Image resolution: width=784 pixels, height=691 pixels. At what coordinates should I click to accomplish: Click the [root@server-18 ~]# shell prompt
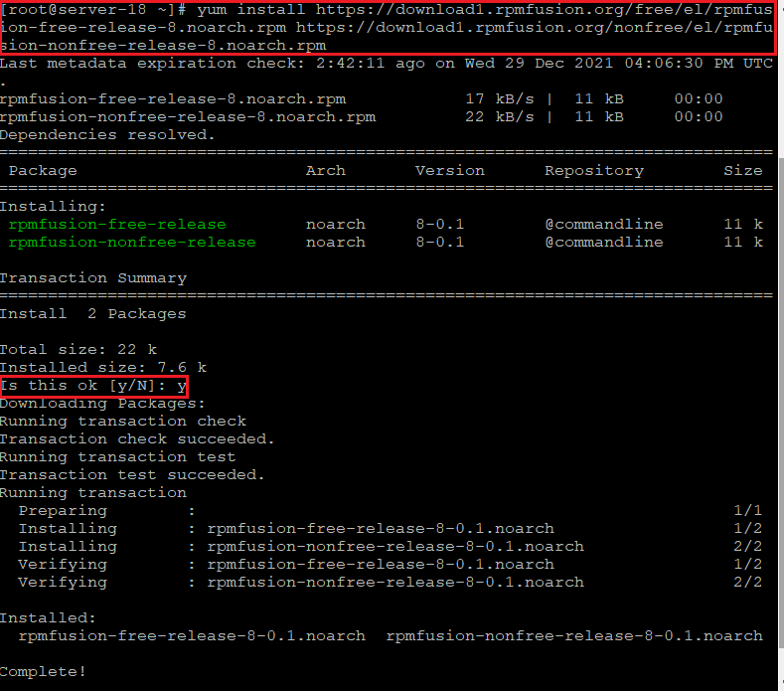tap(93, 10)
